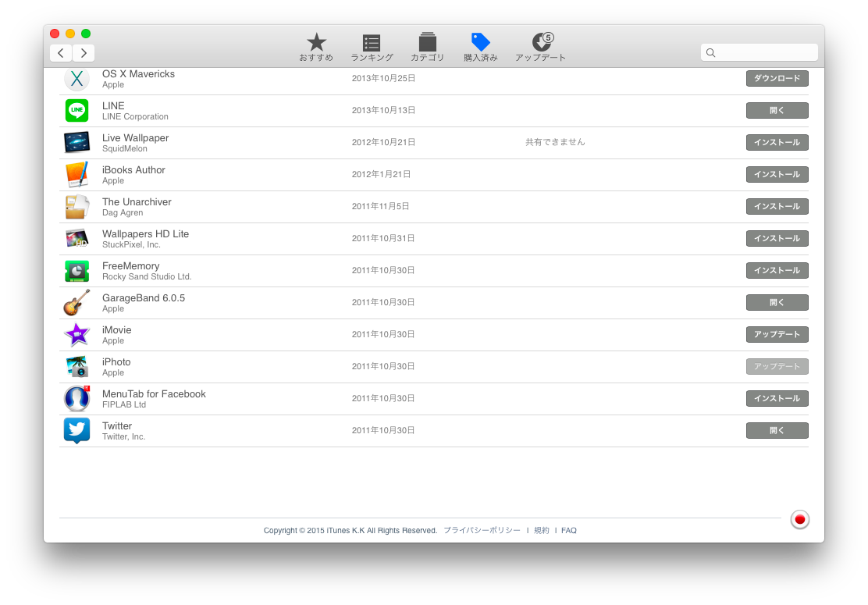Click the red record circle button

(x=799, y=519)
